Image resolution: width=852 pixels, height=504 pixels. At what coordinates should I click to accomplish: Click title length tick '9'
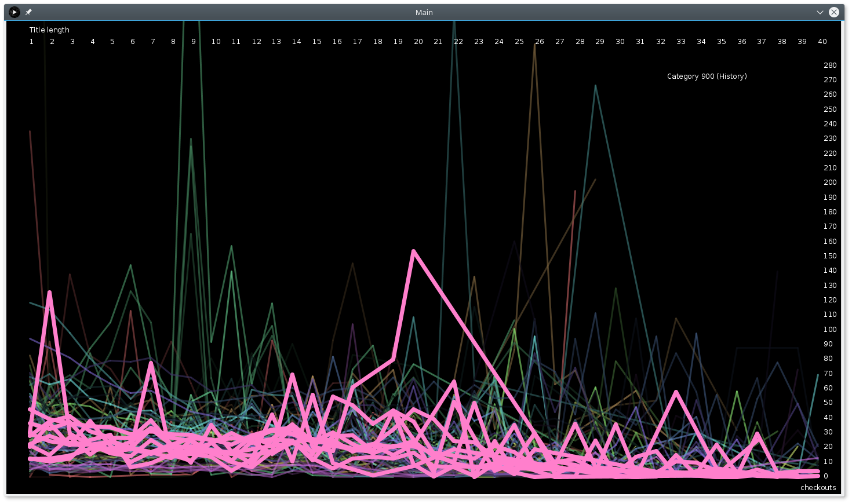(x=194, y=42)
